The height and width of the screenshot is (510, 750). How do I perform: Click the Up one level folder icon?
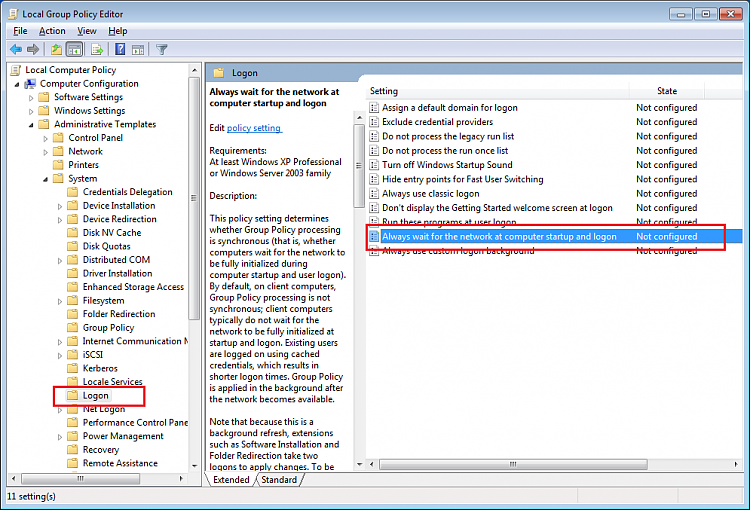tap(56, 49)
